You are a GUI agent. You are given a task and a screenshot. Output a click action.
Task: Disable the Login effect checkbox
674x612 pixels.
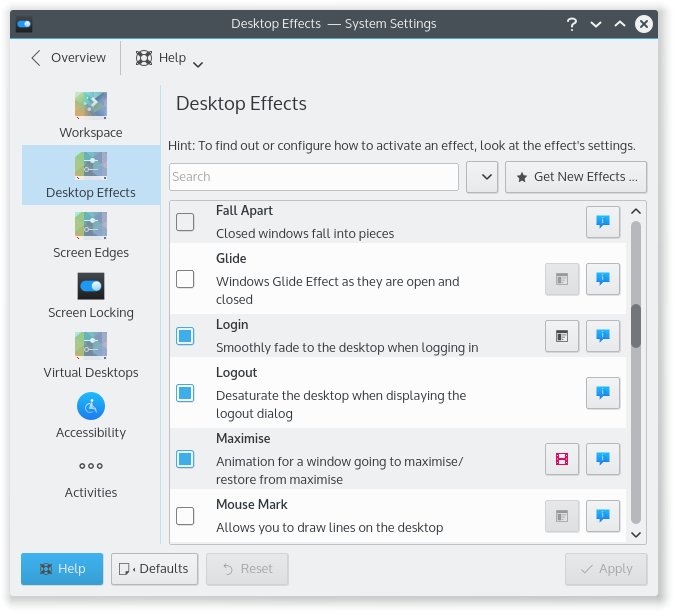[185, 336]
